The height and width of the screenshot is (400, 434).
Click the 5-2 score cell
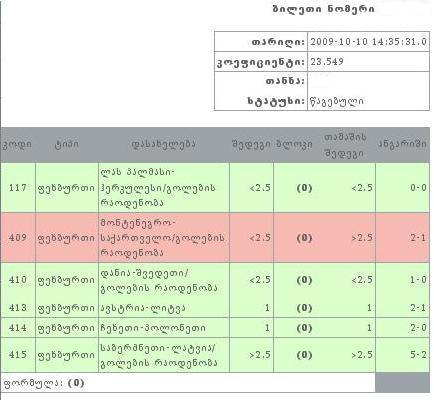(x=418, y=355)
